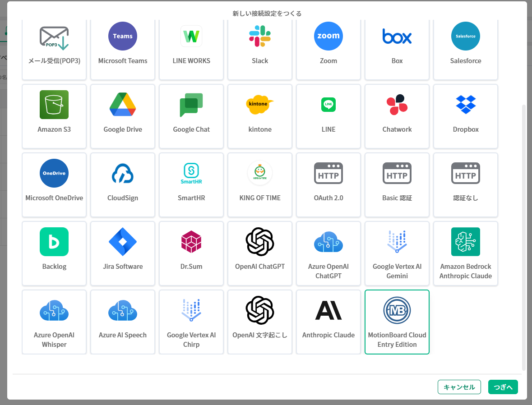Pick the Salesforce cloud icon
Screen dimensions: 532x405
[466, 36]
